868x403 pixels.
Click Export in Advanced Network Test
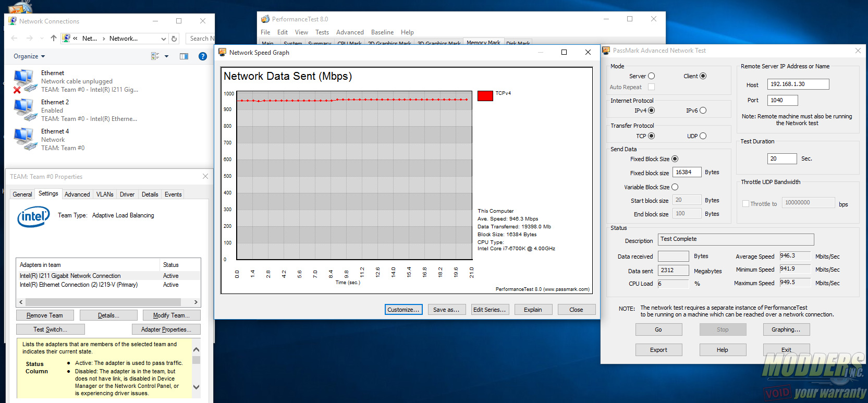click(x=658, y=350)
